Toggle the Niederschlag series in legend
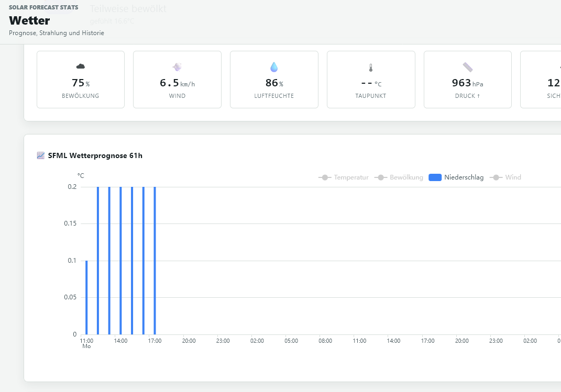561x392 pixels. tap(456, 177)
